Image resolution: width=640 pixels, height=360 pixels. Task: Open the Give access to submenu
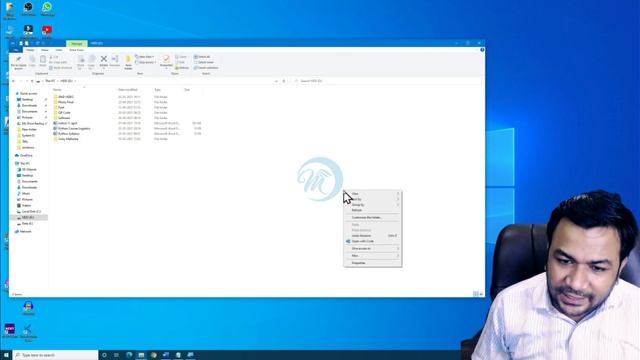tap(373, 248)
